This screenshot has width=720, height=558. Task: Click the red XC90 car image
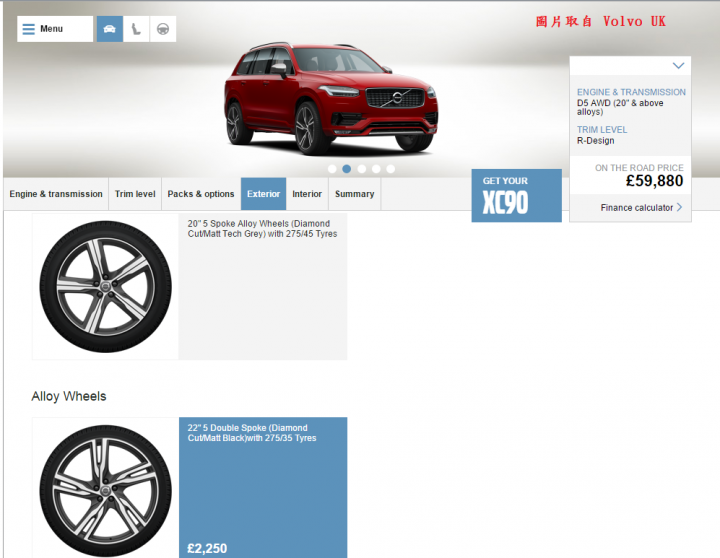point(331,98)
